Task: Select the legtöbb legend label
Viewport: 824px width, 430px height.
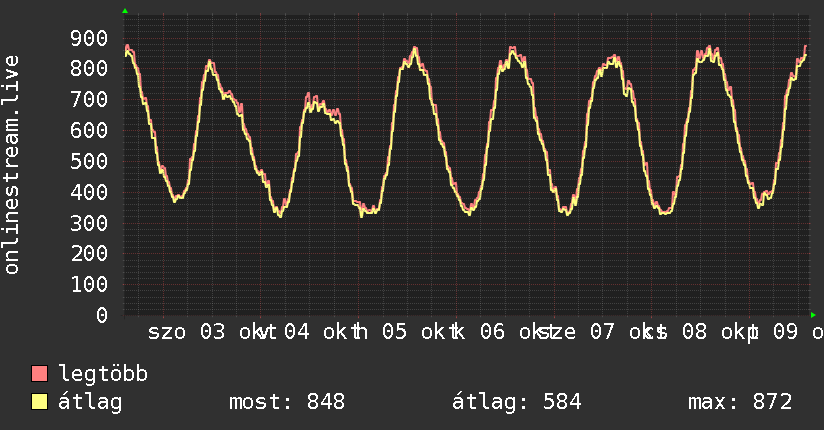Action: point(103,375)
